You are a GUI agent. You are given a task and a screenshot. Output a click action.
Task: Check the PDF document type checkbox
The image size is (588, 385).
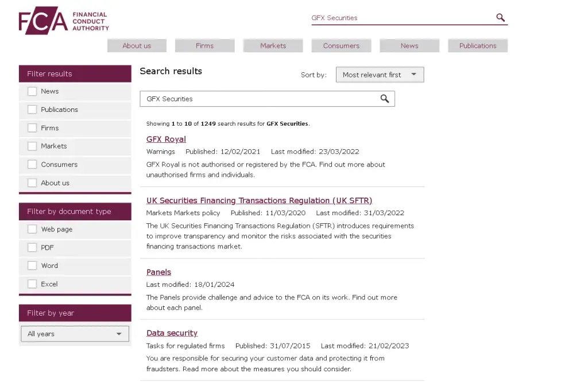tap(32, 247)
